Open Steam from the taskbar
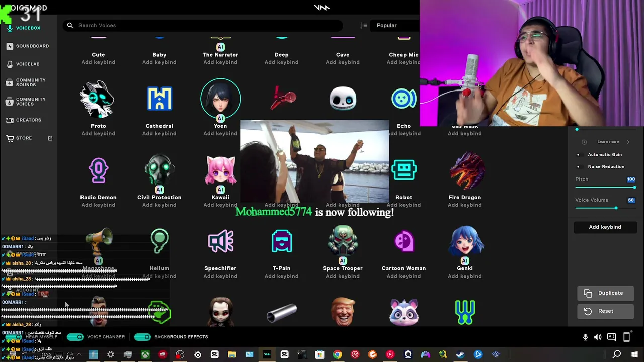Viewport: 644px width, 362px height. pos(460,354)
